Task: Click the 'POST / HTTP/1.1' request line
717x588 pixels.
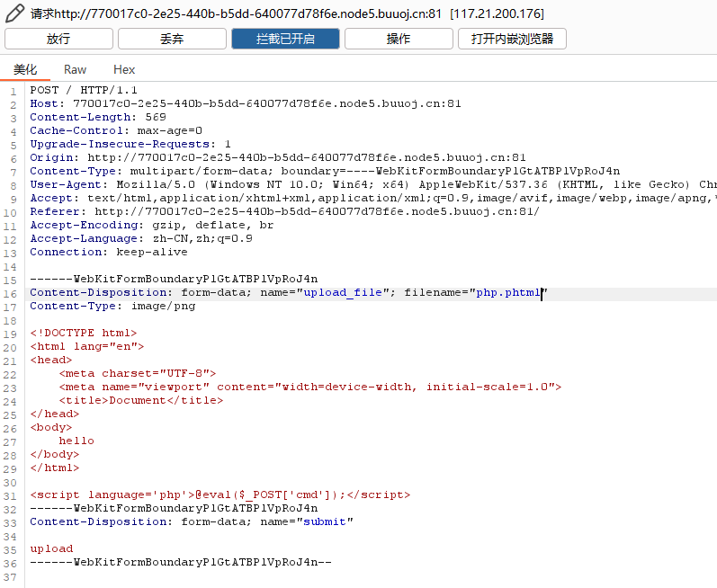Action: click(84, 90)
